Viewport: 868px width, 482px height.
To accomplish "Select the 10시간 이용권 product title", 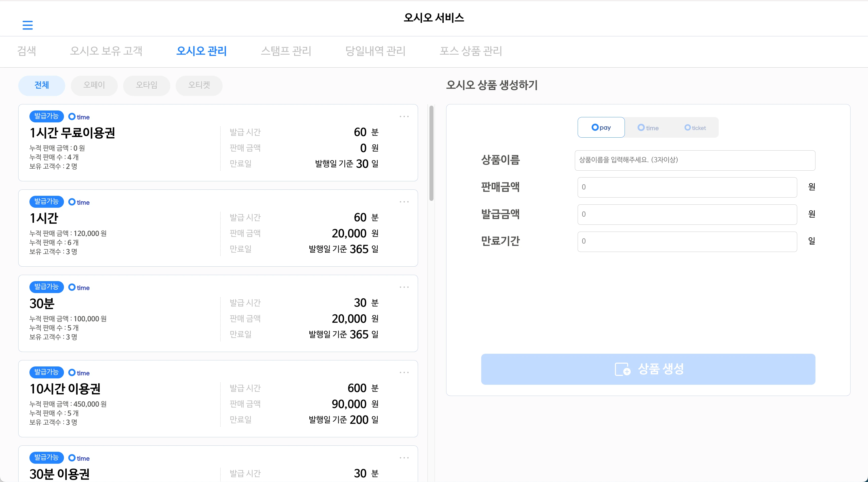I will tap(65, 389).
